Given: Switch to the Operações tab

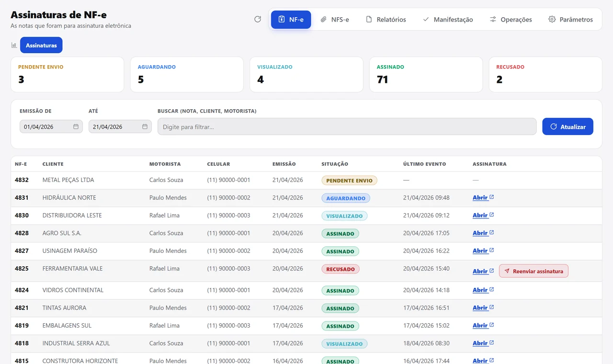Looking at the screenshot, I should click(x=511, y=20).
